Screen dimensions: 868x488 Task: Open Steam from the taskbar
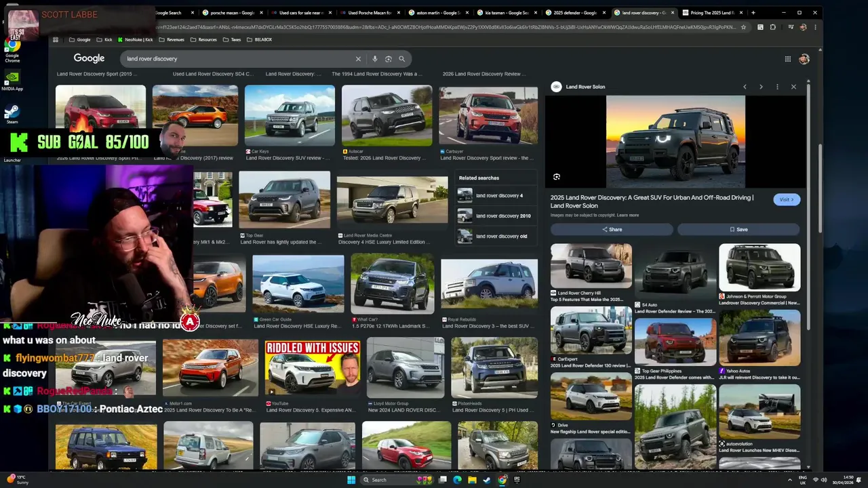[487, 480]
